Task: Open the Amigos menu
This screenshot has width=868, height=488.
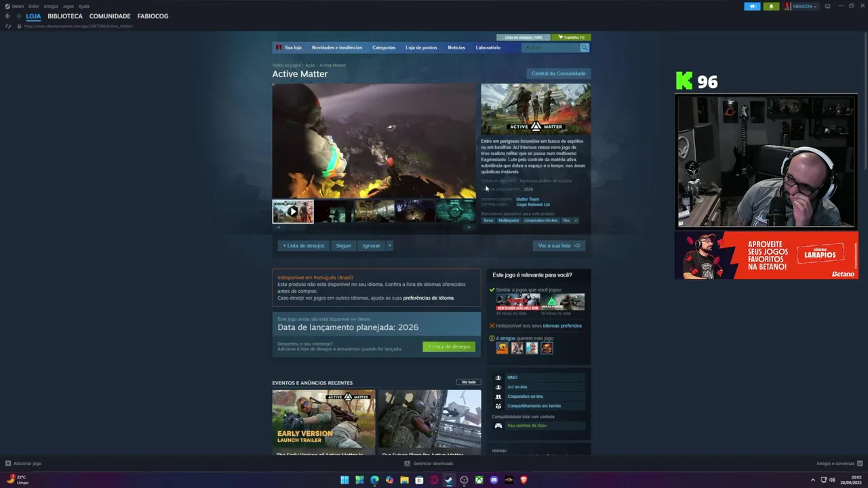Action: pos(51,6)
